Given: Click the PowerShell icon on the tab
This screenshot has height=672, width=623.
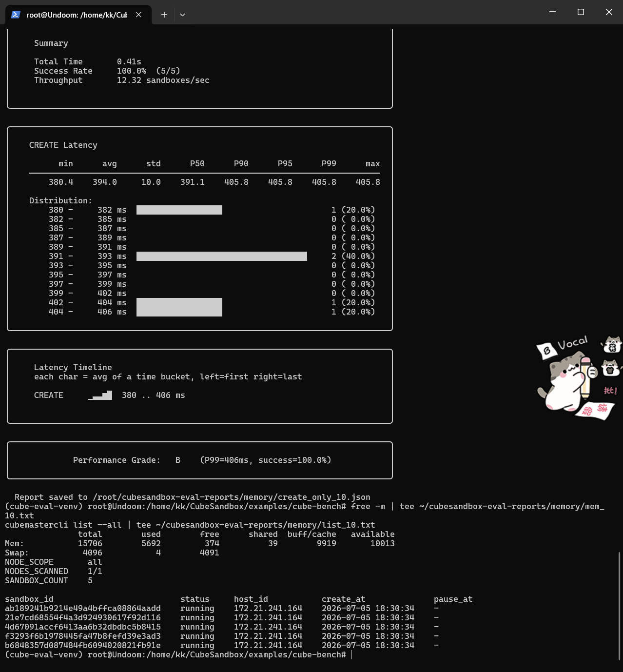Looking at the screenshot, I should point(16,15).
